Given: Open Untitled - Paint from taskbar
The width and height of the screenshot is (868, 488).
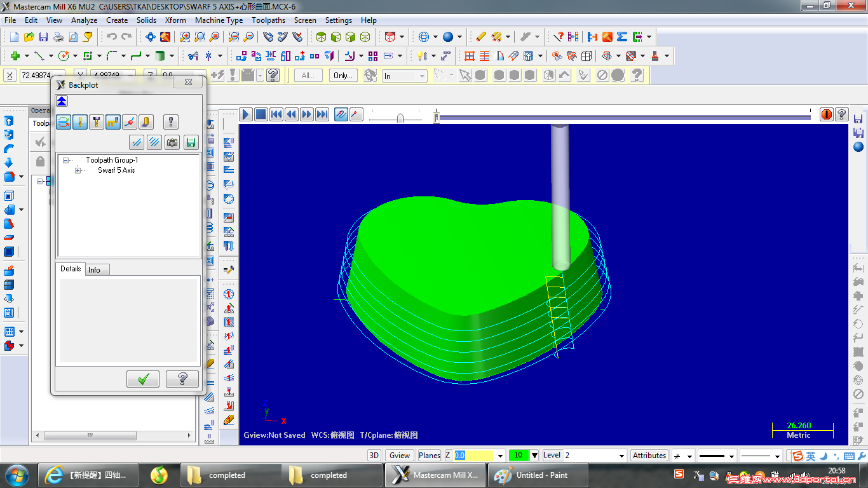Looking at the screenshot, I should coord(538,475).
